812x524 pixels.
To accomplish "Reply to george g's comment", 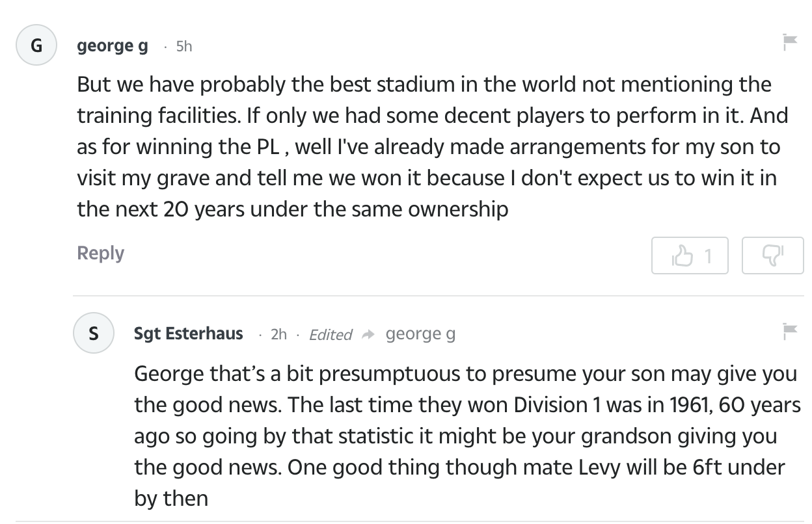I will [100, 253].
